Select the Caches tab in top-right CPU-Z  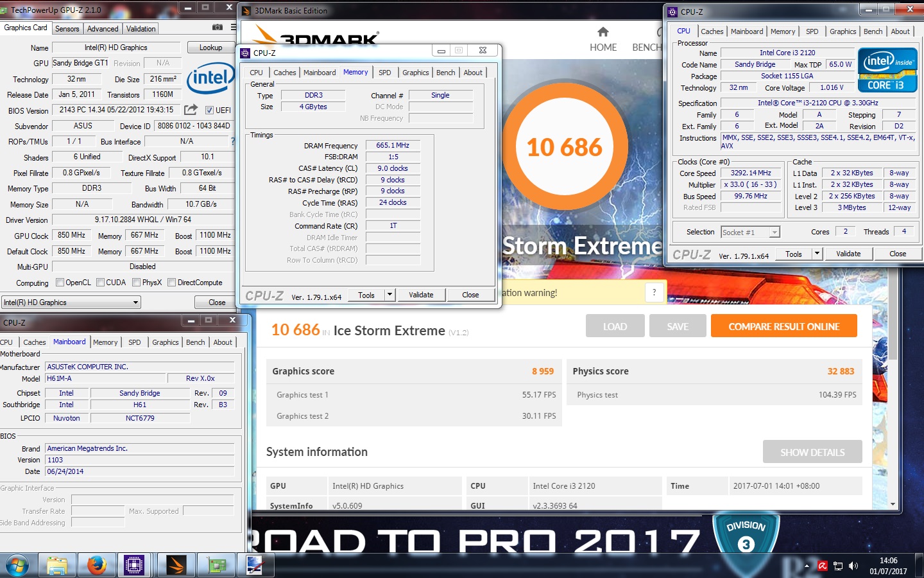pyautogui.click(x=712, y=31)
